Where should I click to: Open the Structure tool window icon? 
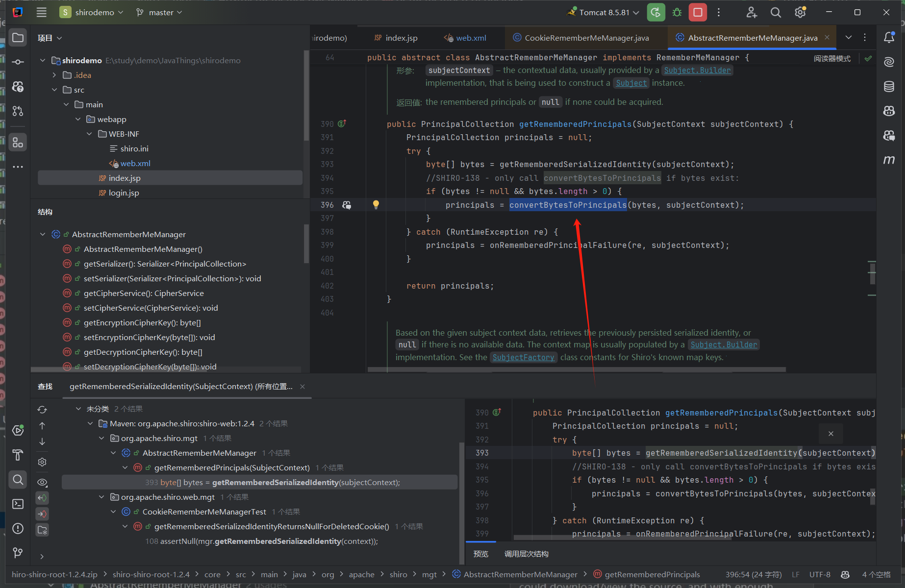tap(18, 142)
